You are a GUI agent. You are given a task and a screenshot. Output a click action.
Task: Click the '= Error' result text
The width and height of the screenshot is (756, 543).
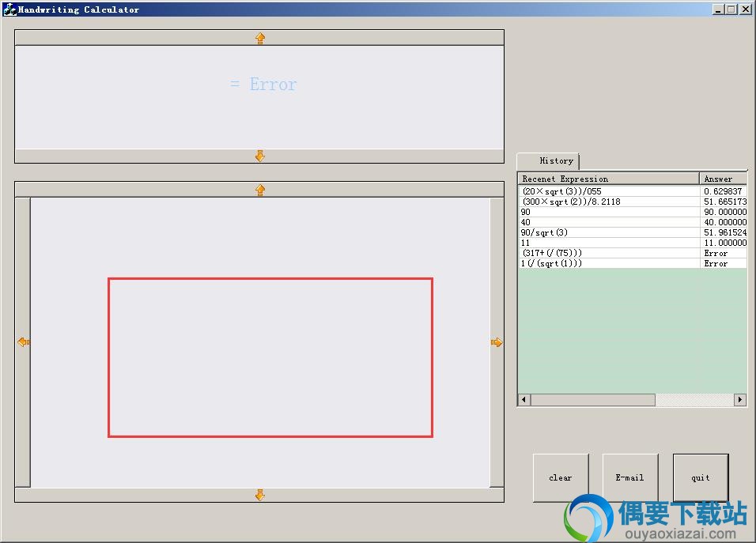click(x=263, y=85)
